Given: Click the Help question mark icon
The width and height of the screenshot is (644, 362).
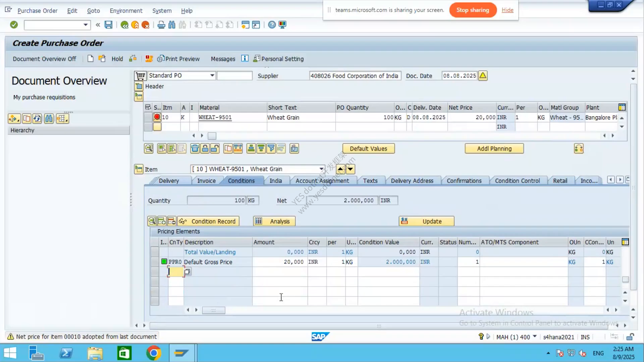Looking at the screenshot, I should (272, 25).
